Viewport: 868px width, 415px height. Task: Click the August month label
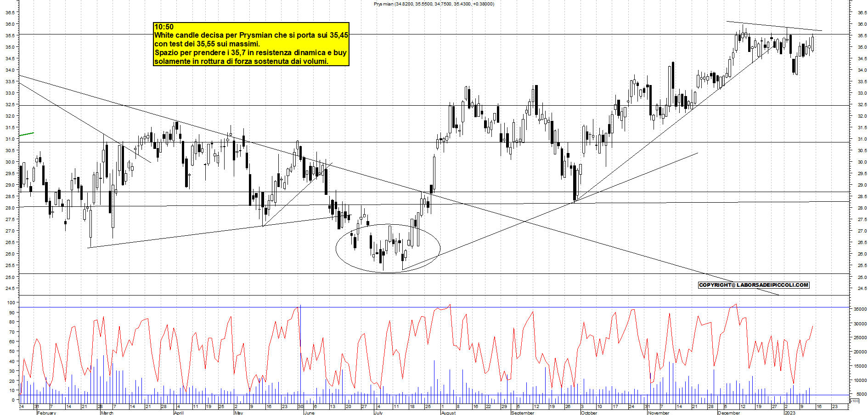tap(448, 413)
